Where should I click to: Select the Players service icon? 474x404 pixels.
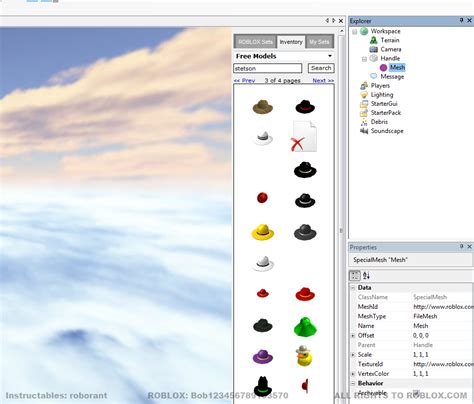(364, 86)
